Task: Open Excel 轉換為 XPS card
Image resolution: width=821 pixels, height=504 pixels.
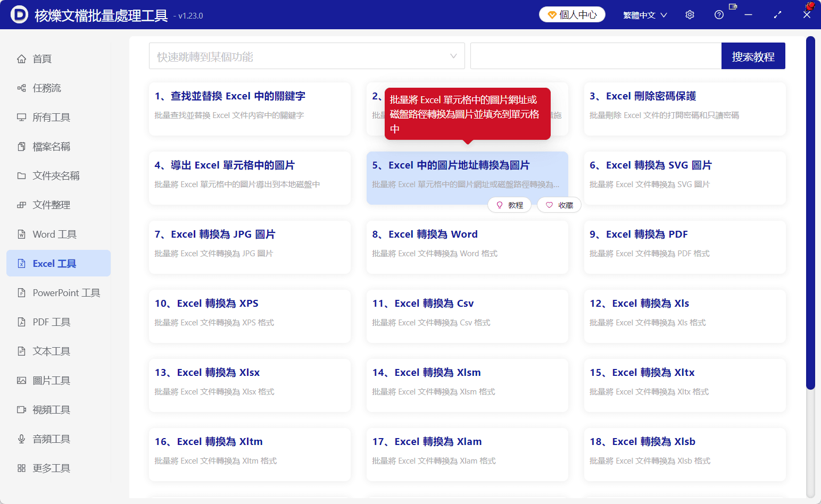Action: coord(250,316)
